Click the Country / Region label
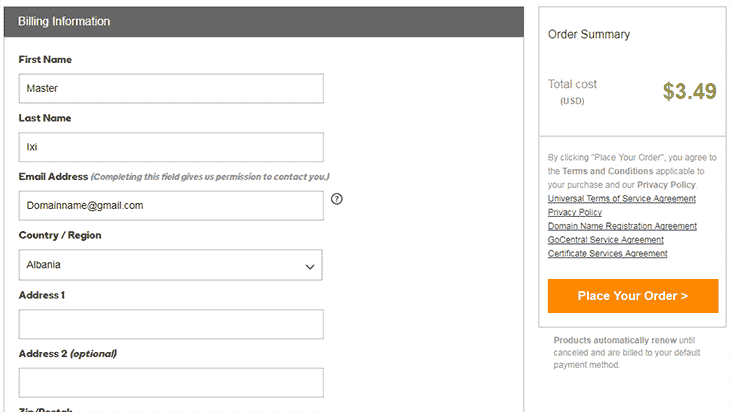This screenshot has height=412, width=730. 60,235
